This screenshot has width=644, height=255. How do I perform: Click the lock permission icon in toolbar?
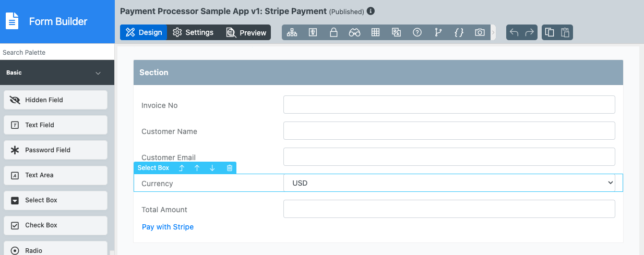pos(333,32)
